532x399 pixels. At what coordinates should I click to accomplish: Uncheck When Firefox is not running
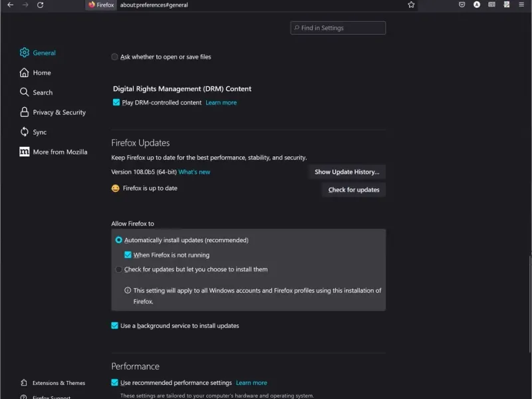tap(128, 255)
